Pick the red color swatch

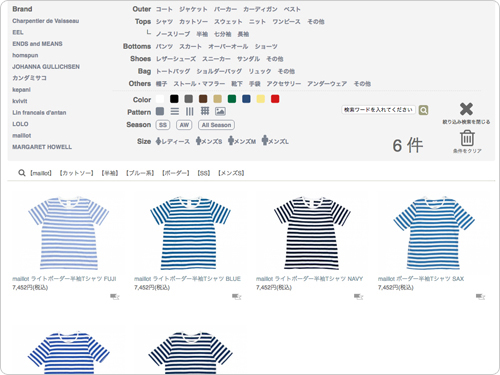(x=275, y=99)
